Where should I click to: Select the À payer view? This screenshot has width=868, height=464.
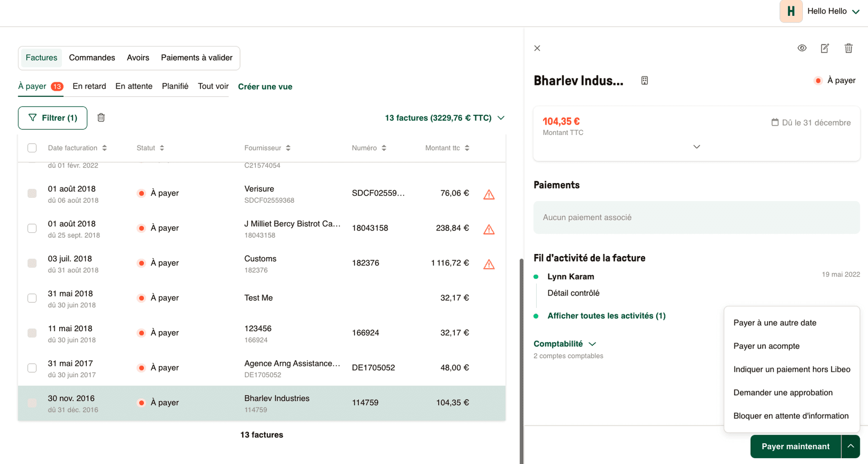pos(41,86)
